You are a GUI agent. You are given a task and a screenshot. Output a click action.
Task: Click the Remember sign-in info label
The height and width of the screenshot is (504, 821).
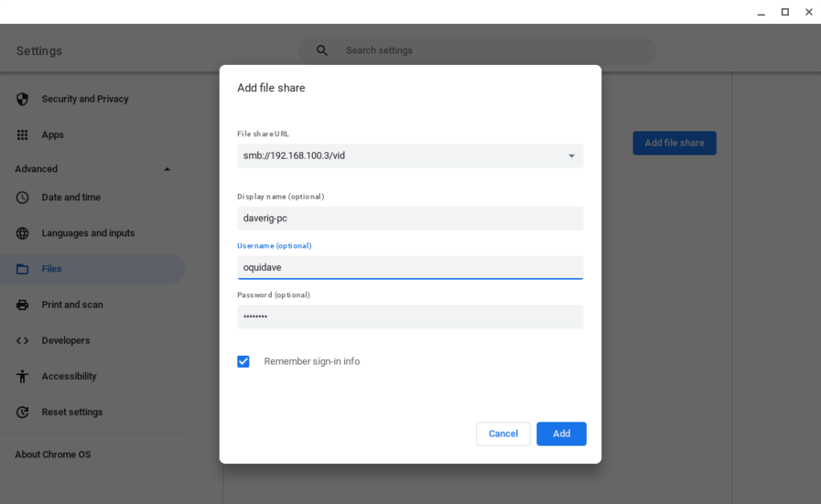click(312, 361)
